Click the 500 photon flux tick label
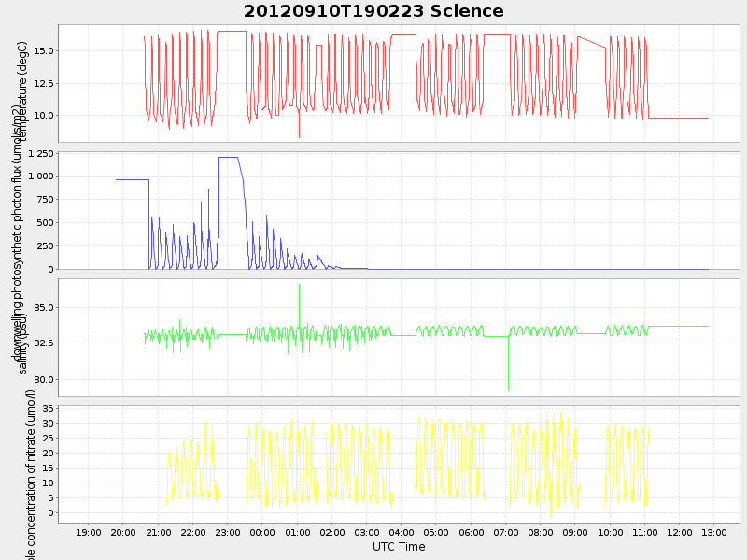Image resolution: width=747 pixels, height=560 pixels. click(46, 223)
